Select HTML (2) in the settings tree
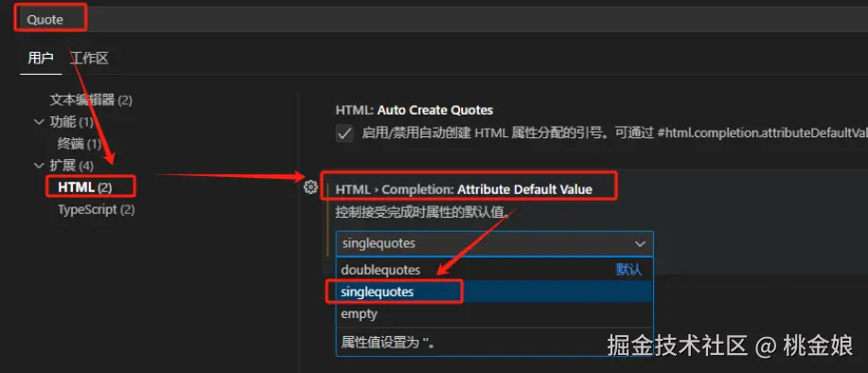 84,187
